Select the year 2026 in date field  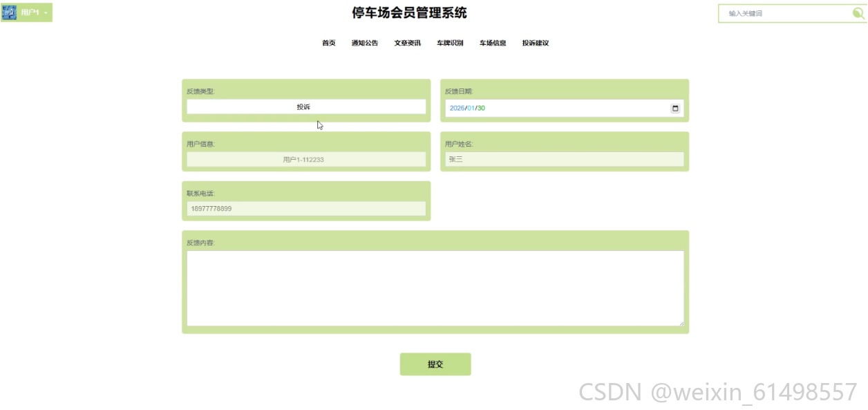click(x=457, y=109)
